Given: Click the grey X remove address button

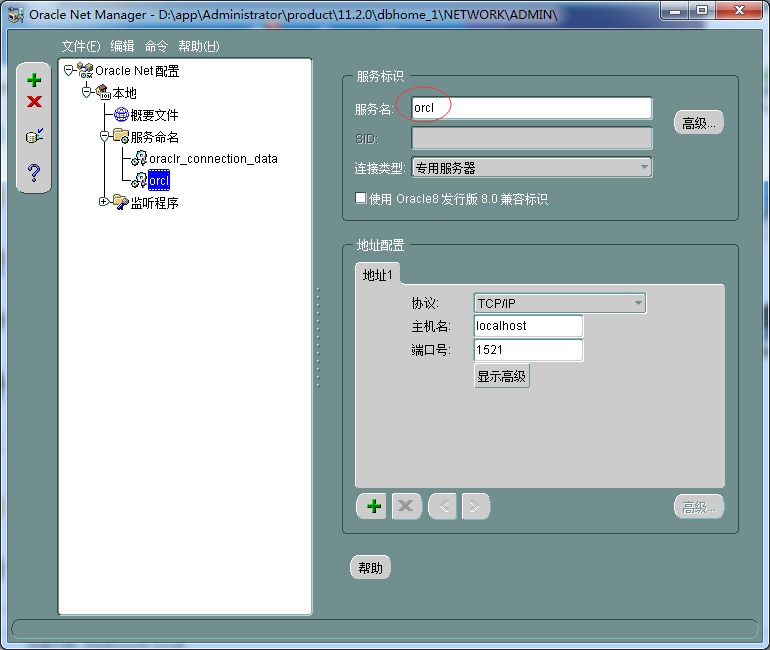Looking at the screenshot, I should [x=406, y=506].
